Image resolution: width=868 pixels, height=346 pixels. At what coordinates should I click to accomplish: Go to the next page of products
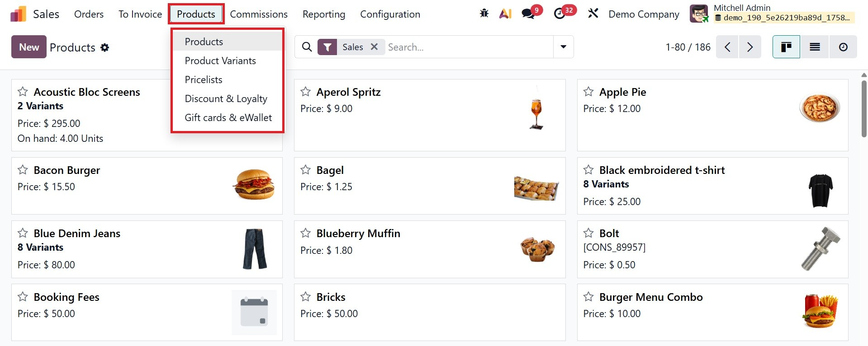[750, 47]
